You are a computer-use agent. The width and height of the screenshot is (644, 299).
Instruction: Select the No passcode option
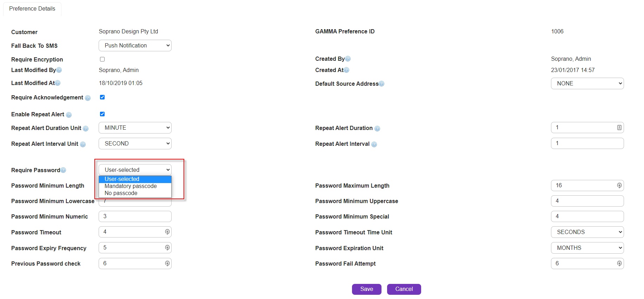point(121,193)
